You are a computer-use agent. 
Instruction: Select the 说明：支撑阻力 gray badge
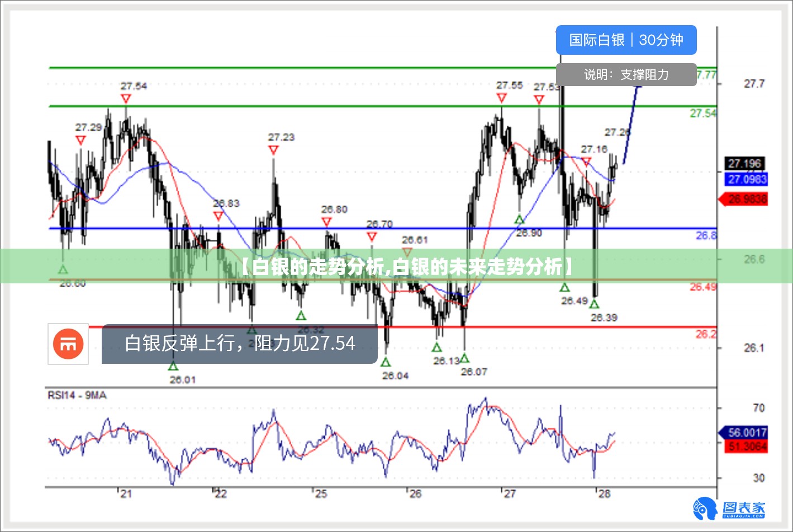(626, 74)
